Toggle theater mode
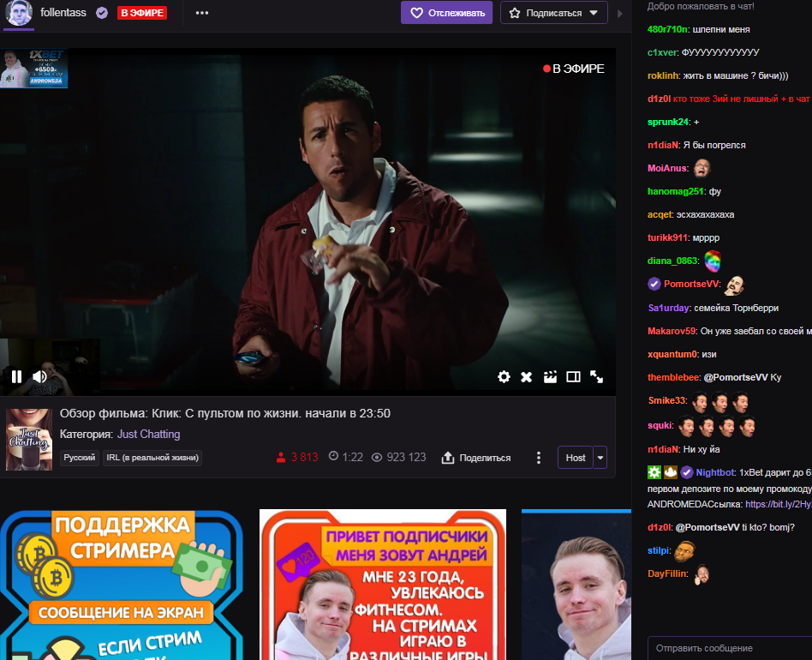This screenshot has height=660, width=812. [x=573, y=376]
